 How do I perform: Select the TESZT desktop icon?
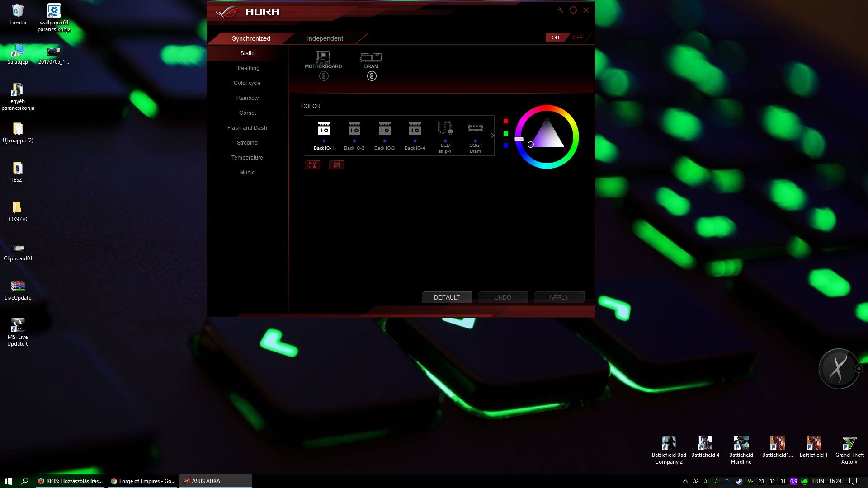[18, 172]
